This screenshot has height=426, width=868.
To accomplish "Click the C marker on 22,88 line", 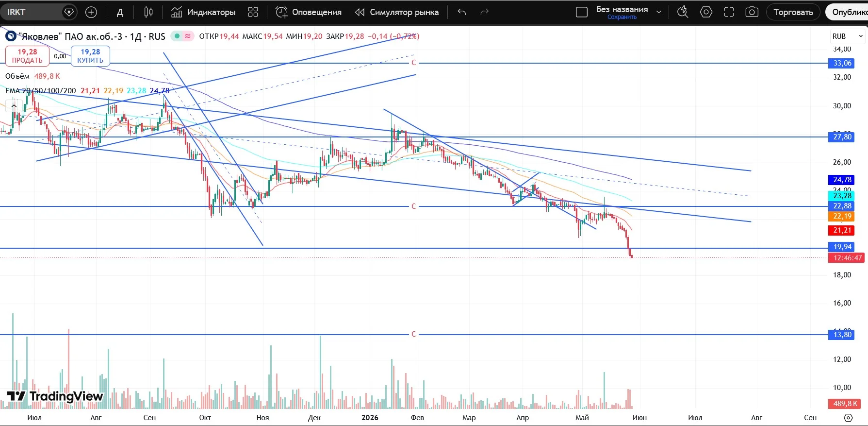I will pyautogui.click(x=414, y=206).
